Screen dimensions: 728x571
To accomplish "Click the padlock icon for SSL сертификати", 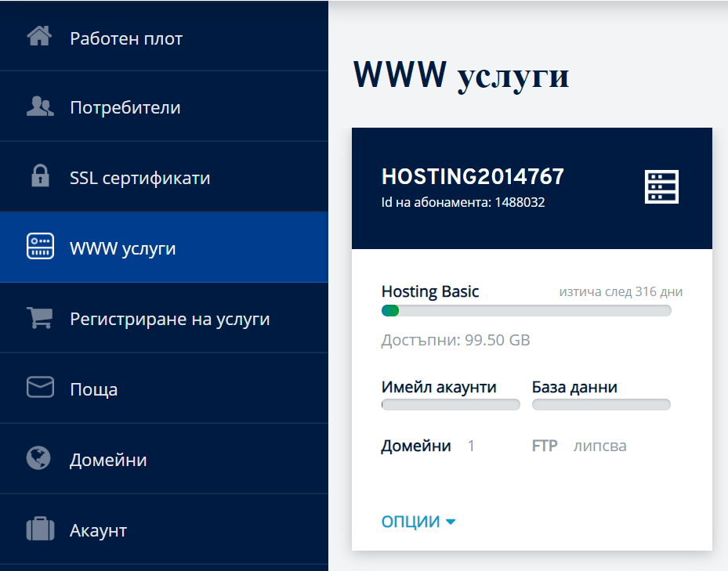I will point(41,175).
